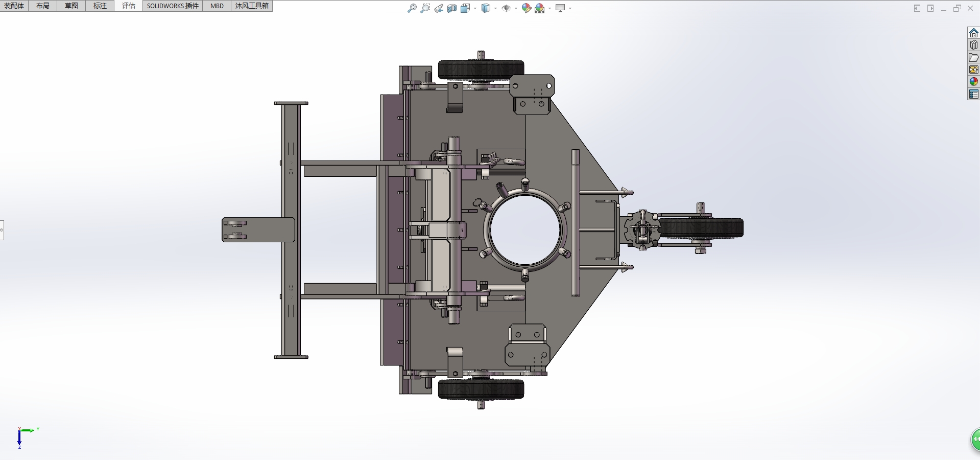
Task: Open the 沐风工具箱 tab
Action: click(252, 6)
